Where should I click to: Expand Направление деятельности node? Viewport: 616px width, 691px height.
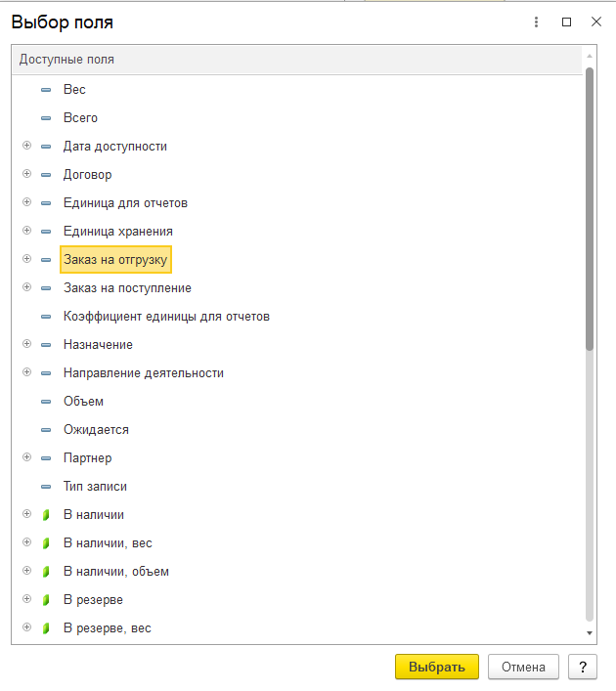point(27,372)
